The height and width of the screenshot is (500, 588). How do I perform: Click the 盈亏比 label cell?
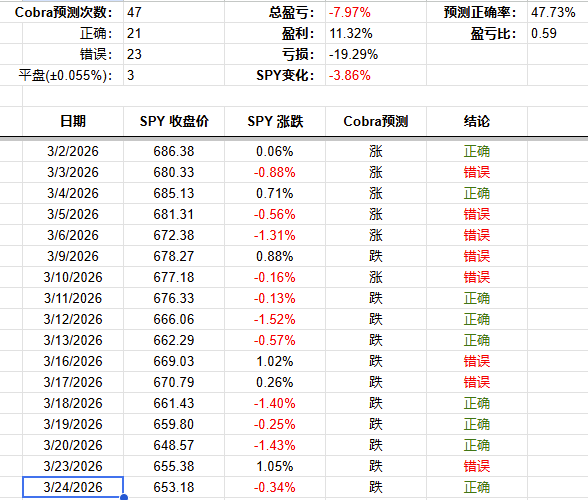pyautogui.click(x=477, y=33)
